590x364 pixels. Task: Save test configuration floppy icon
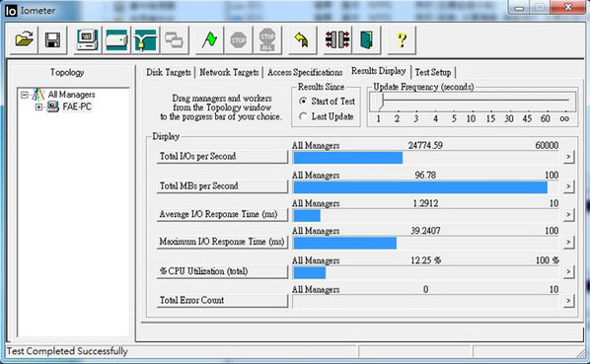[x=53, y=39]
